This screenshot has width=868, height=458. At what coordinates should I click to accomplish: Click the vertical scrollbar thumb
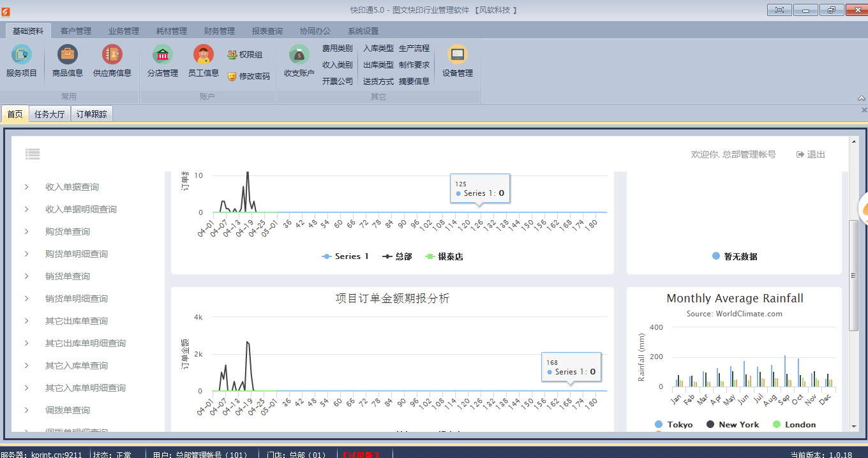tap(853, 275)
